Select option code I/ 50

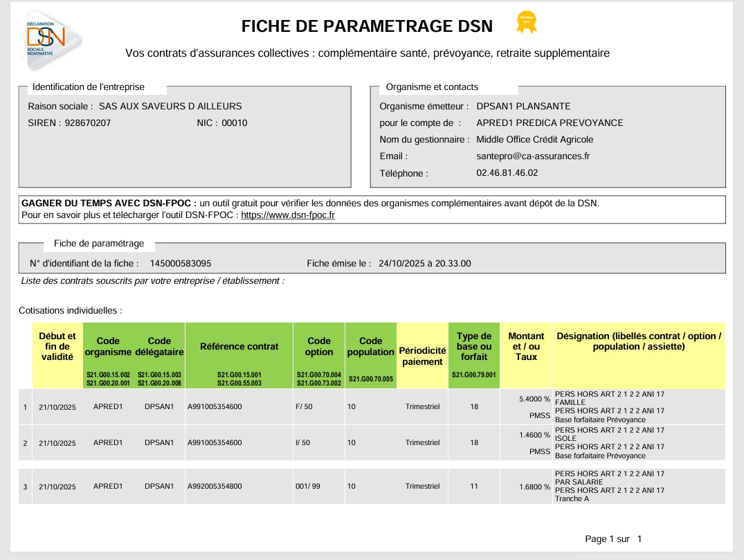coord(302,443)
